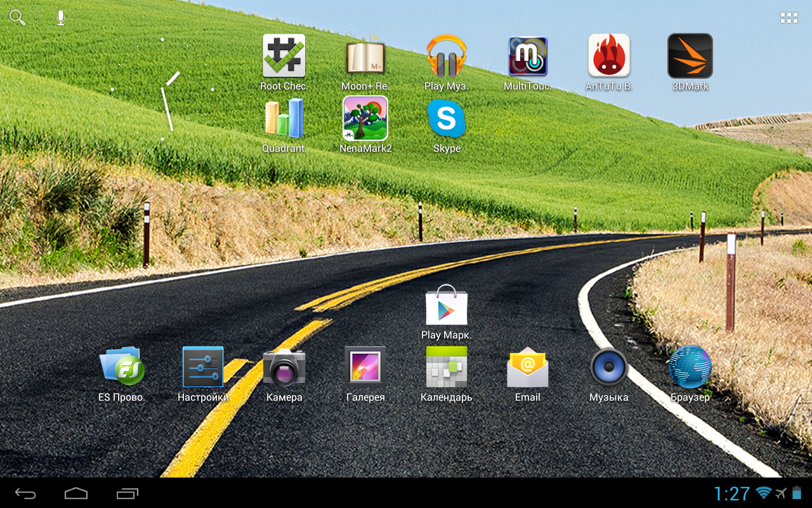The height and width of the screenshot is (508, 812).
Task: Launch the Браузер browser
Action: coord(690,366)
